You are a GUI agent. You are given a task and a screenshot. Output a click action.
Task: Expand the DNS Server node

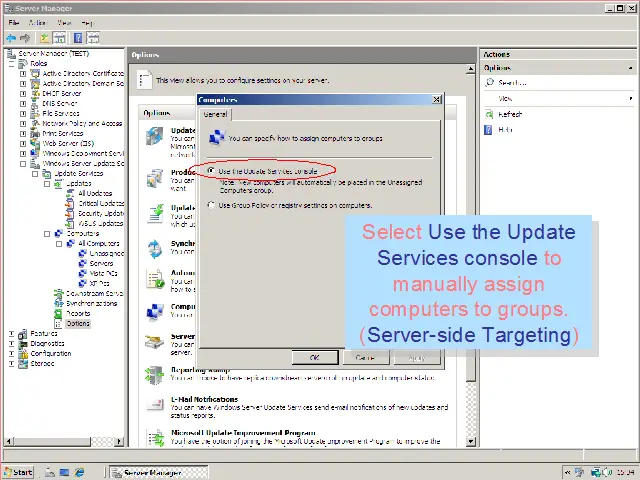click(23, 104)
